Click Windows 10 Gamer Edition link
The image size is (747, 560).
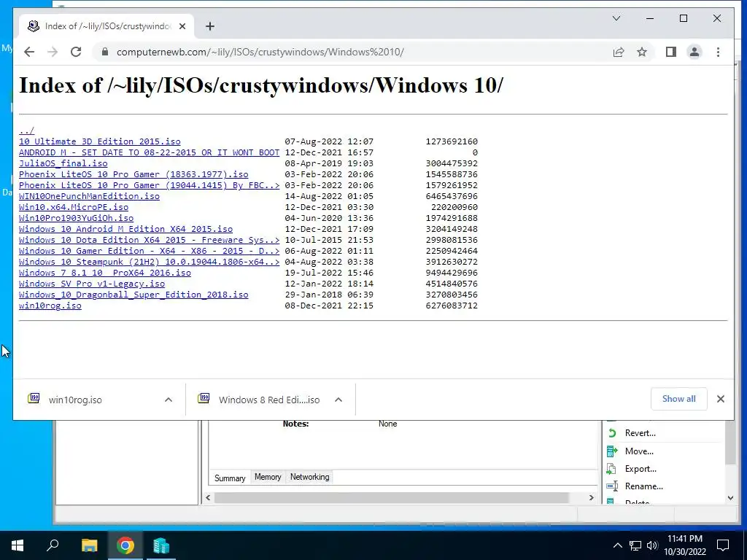coord(149,251)
